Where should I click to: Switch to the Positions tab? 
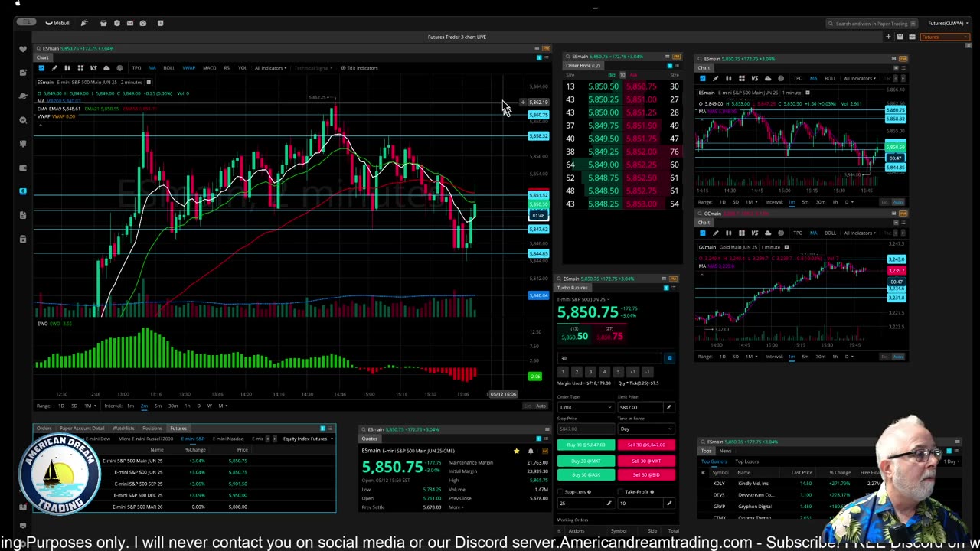[x=152, y=429]
